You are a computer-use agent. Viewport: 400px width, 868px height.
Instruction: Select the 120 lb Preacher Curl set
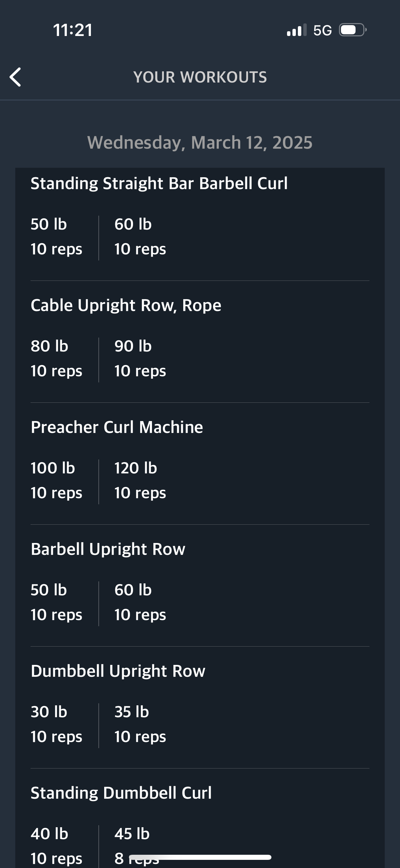pos(140,480)
